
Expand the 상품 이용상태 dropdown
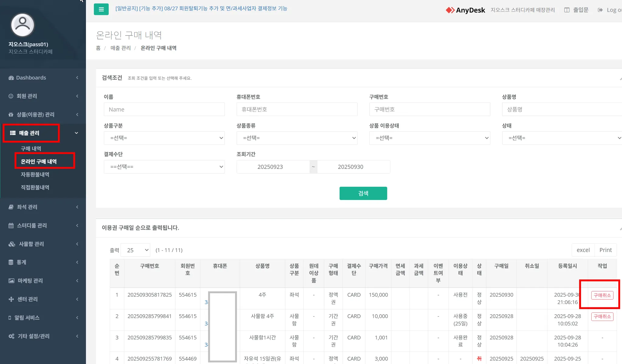pos(429,138)
